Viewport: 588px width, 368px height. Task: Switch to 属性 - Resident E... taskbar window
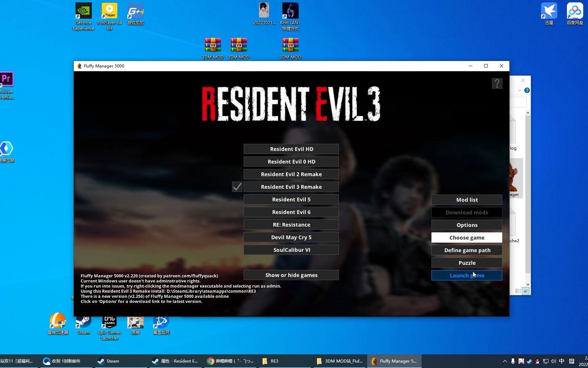coord(175,361)
